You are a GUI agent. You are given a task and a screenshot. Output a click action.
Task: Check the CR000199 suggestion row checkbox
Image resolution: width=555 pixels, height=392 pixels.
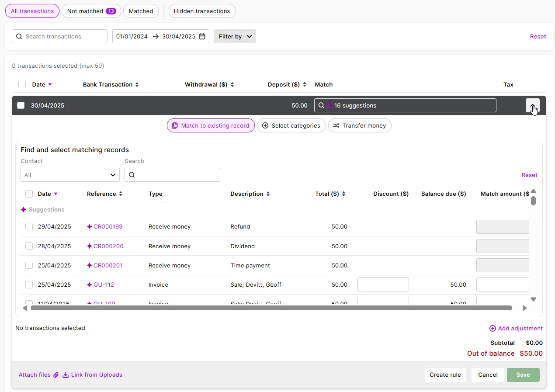point(29,226)
